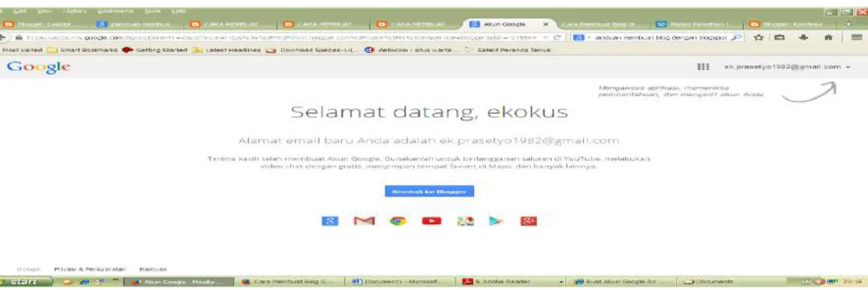
Task: Open the Tools menu
Action: click(x=152, y=12)
